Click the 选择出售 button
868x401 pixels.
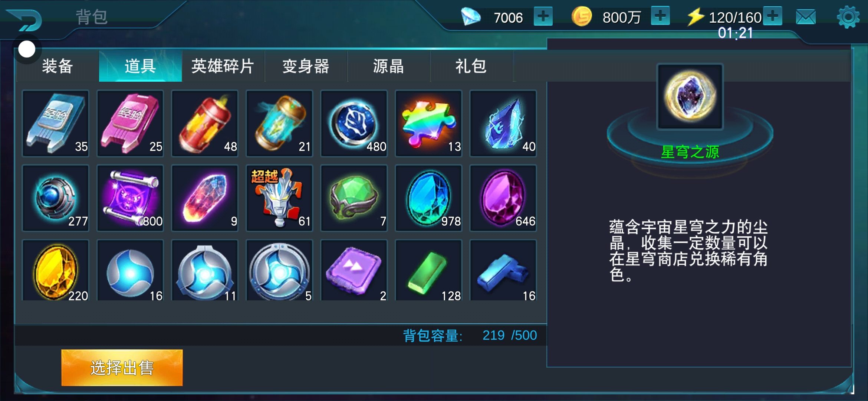(x=122, y=368)
